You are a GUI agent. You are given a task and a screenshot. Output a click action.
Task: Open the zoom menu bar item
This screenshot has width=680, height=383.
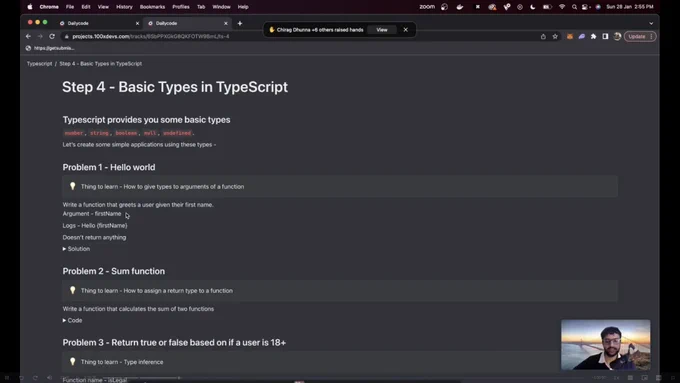point(427,7)
